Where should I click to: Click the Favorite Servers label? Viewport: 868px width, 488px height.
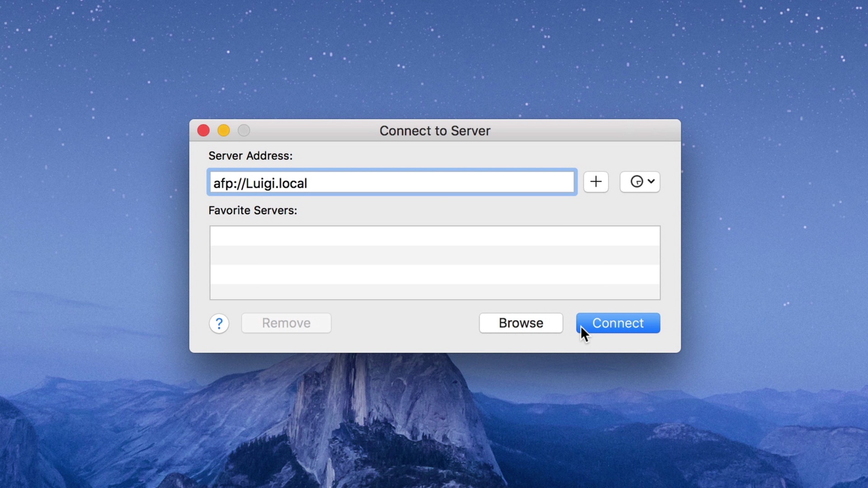(x=252, y=210)
